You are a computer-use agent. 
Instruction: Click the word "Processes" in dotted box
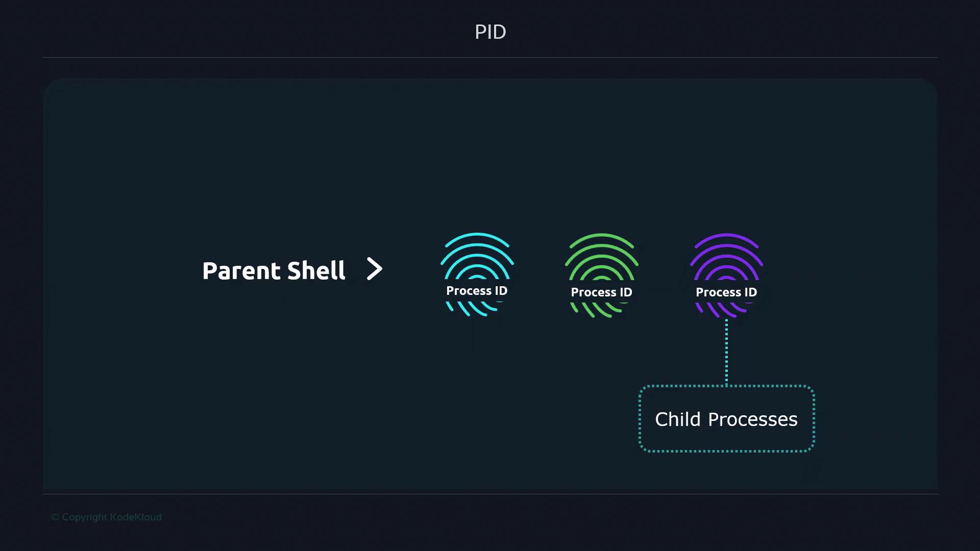point(752,419)
